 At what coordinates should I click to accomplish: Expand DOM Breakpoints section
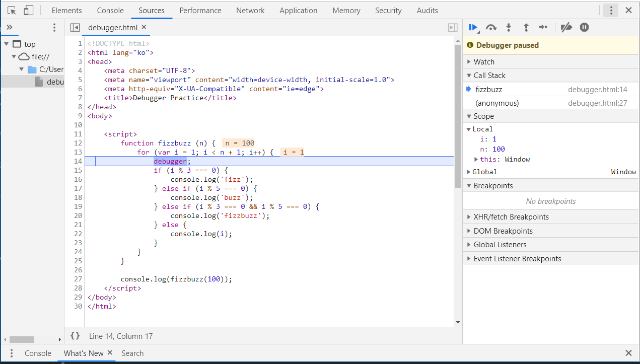pos(551,231)
